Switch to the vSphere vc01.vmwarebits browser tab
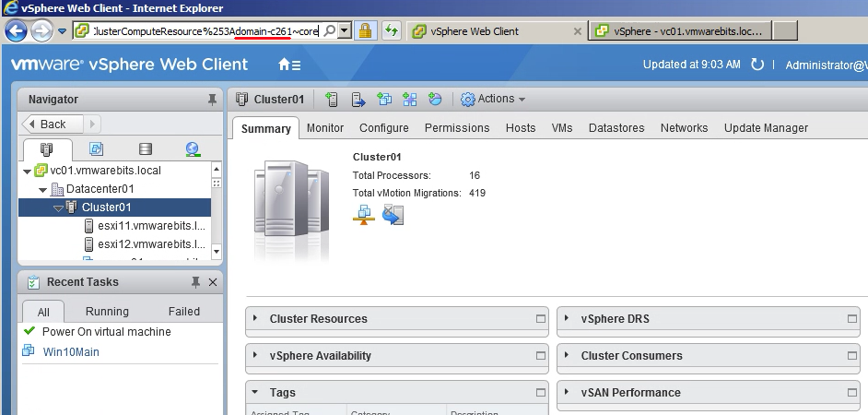 click(680, 31)
